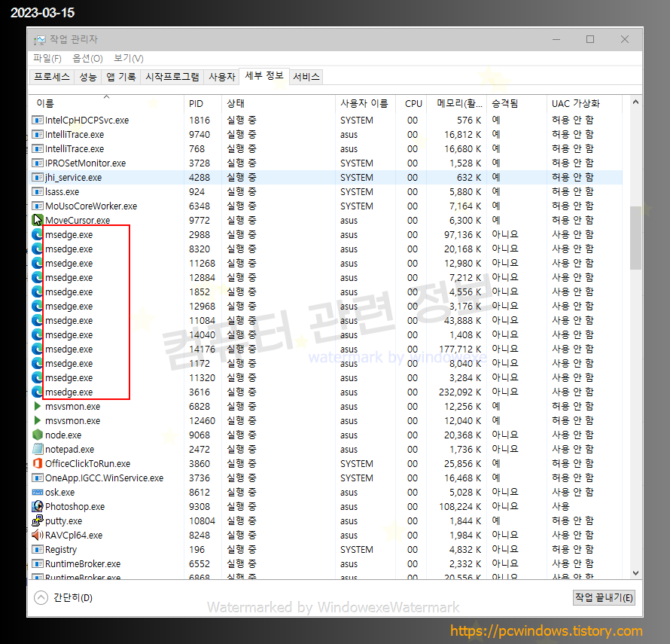
Task: Switch to the 서비스 tab
Action: (x=306, y=77)
